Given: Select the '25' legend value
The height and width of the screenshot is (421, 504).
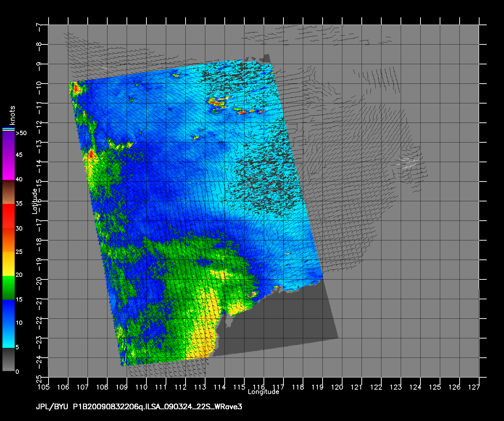Looking at the screenshot, I should [19, 252].
